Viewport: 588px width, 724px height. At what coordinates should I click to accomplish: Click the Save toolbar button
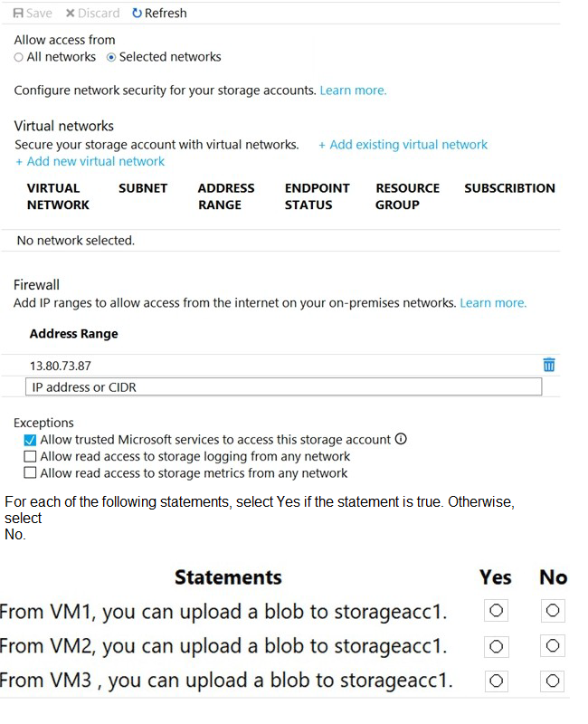(33, 14)
